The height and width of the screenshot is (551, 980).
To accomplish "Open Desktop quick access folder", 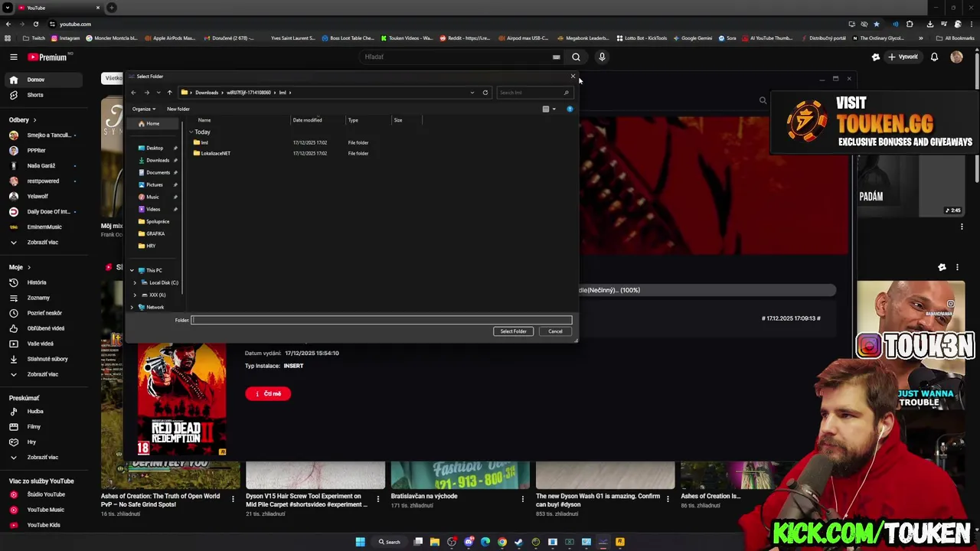I will 155,148.
